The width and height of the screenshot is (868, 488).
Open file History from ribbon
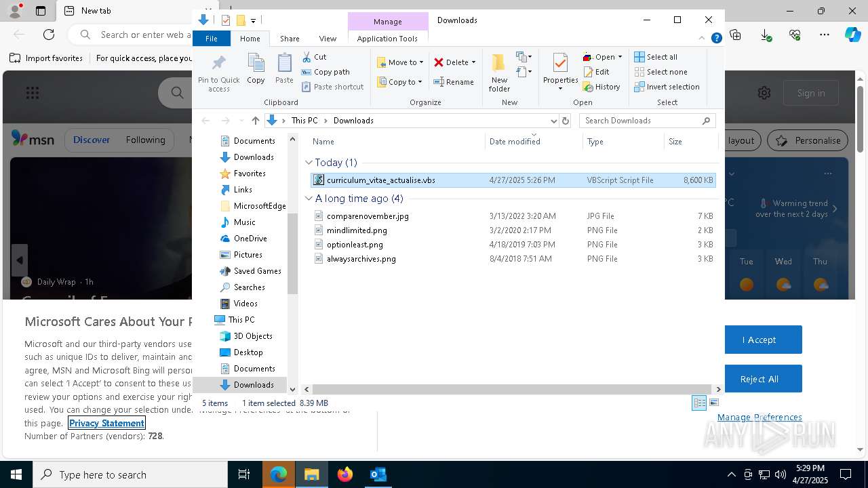(601, 87)
